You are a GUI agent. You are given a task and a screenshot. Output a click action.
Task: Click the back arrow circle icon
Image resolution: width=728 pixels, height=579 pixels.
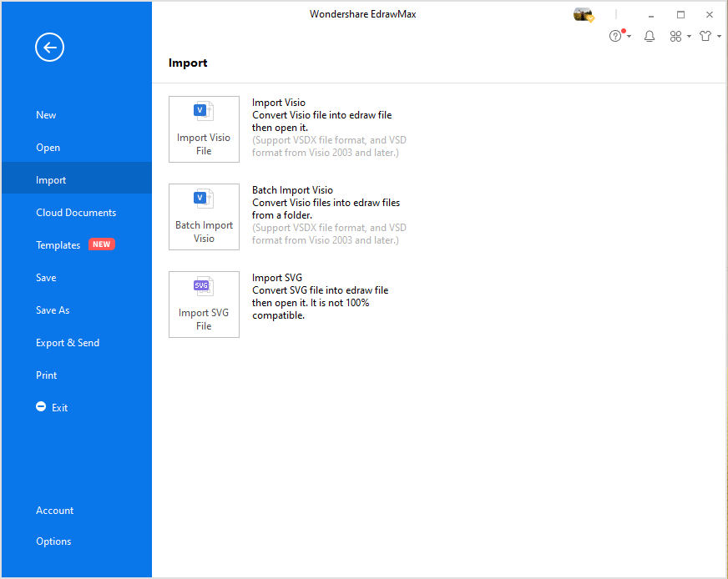pos(50,48)
